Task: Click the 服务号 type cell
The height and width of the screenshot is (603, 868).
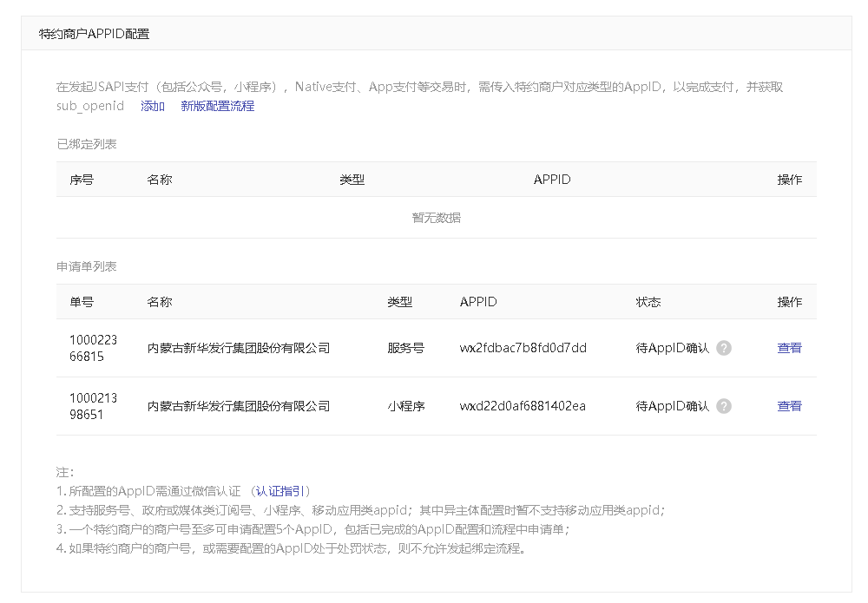Action: point(405,348)
